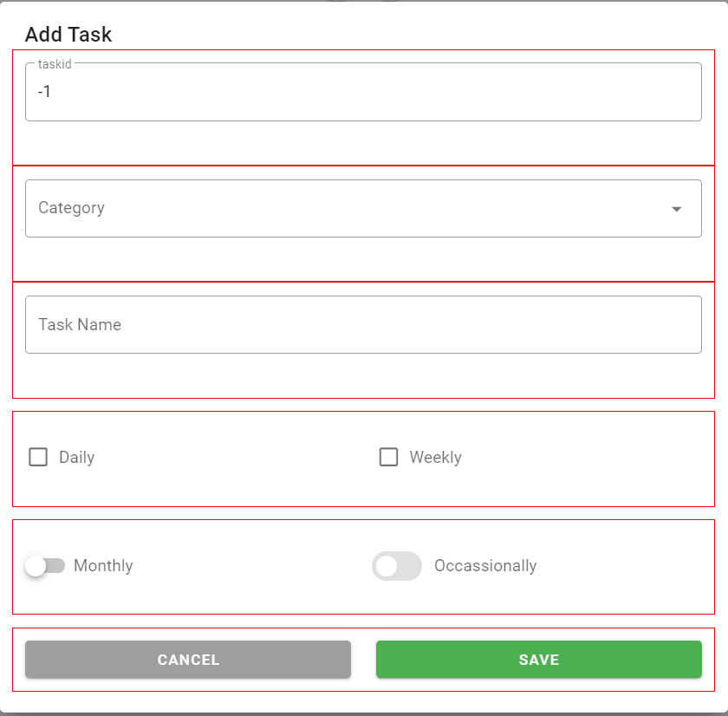This screenshot has width=728, height=716.
Task: Click the Monthly label text
Action: point(103,566)
